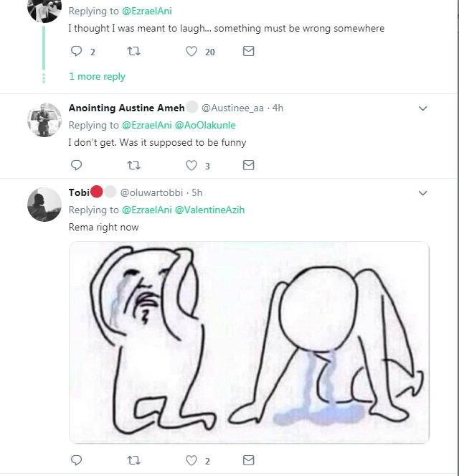Reply to Tobi's Rema meme tweet
Screen dimensions: 459x476
77,460
